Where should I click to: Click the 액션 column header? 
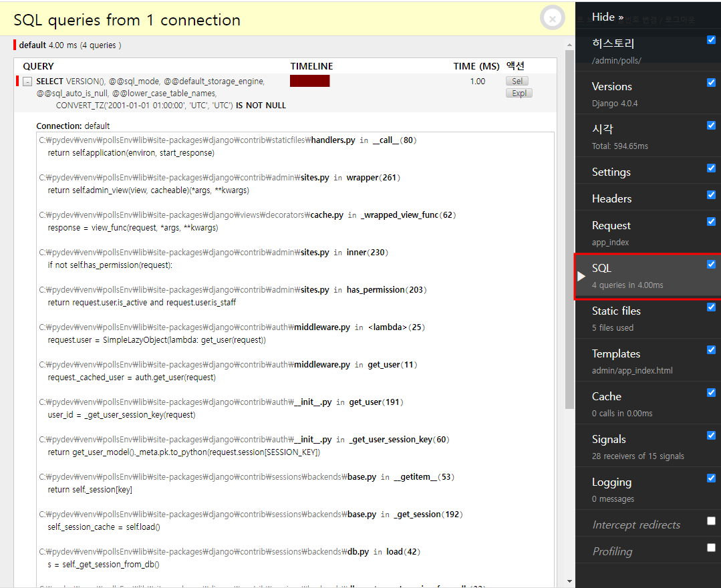515,65
